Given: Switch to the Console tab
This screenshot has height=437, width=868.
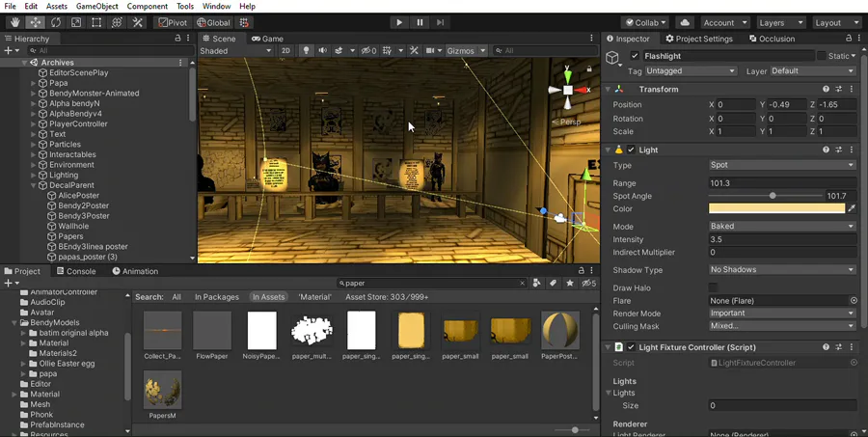Looking at the screenshot, I should [x=76, y=271].
